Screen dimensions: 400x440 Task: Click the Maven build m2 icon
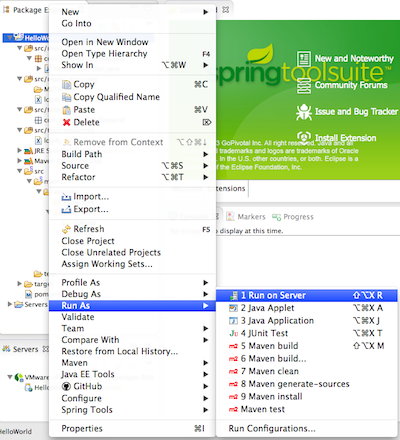pyautogui.click(x=233, y=346)
